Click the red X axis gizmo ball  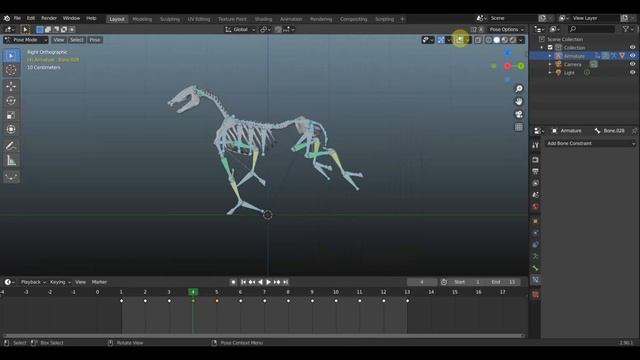tap(507, 66)
